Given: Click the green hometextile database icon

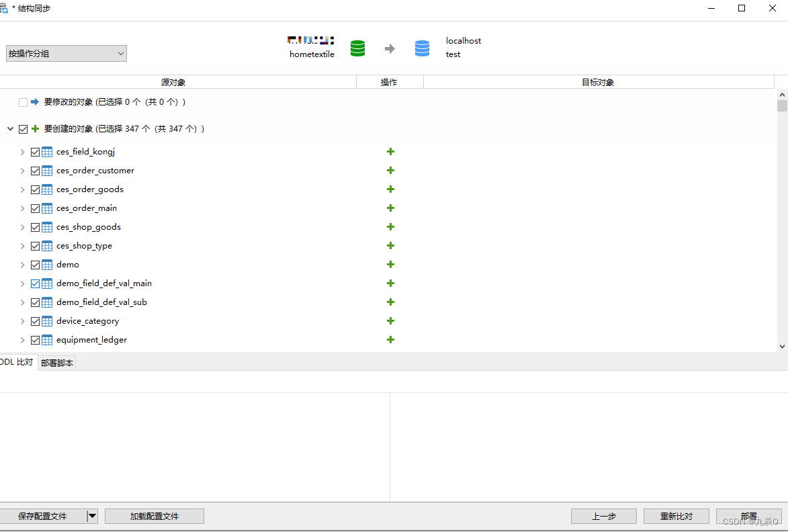Looking at the screenshot, I should tap(357, 48).
